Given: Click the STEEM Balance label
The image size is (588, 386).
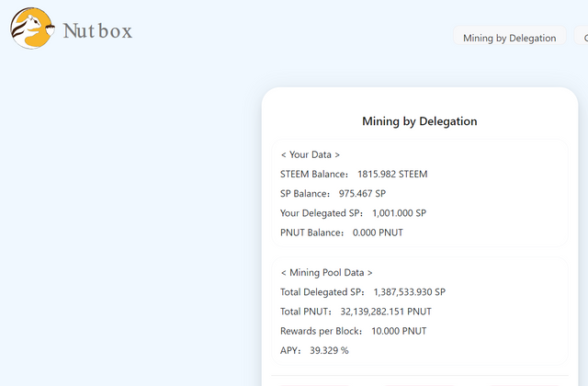Looking at the screenshot, I should point(314,174).
